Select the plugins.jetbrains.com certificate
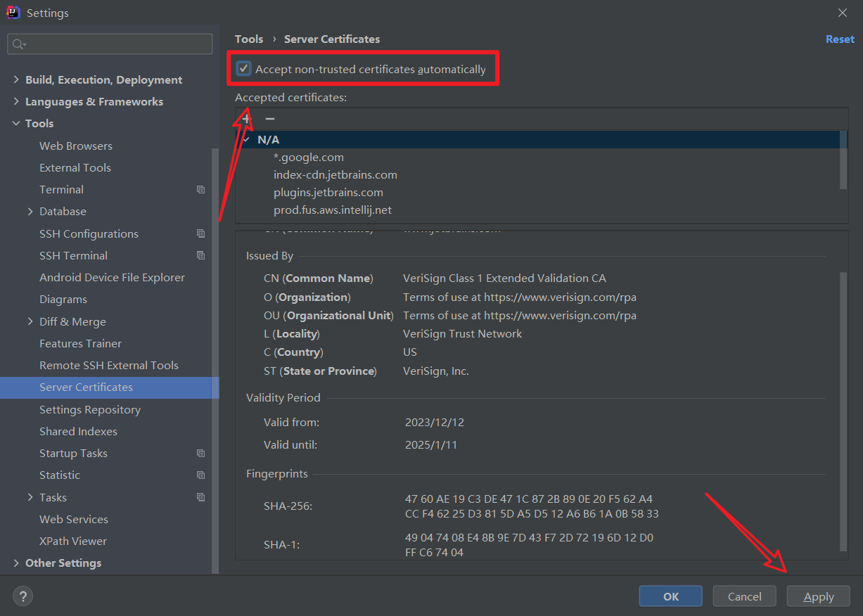This screenshot has width=863, height=616. point(328,192)
